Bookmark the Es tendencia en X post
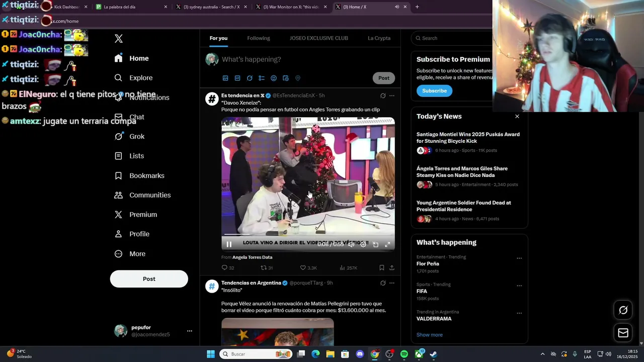 point(382,268)
